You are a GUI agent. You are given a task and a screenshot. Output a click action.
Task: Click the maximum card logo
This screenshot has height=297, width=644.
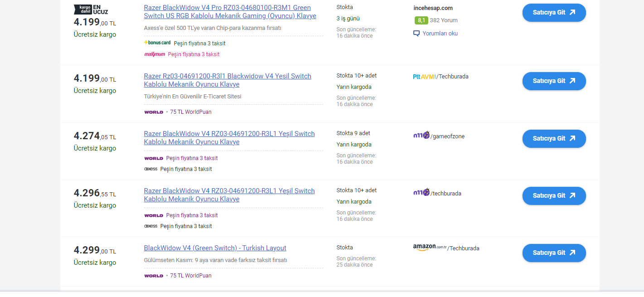tap(155, 54)
